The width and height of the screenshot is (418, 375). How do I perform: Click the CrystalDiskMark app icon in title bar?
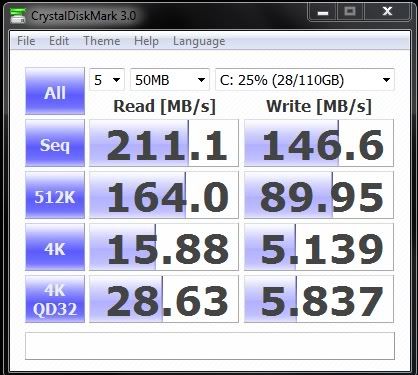[x=18, y=16]
